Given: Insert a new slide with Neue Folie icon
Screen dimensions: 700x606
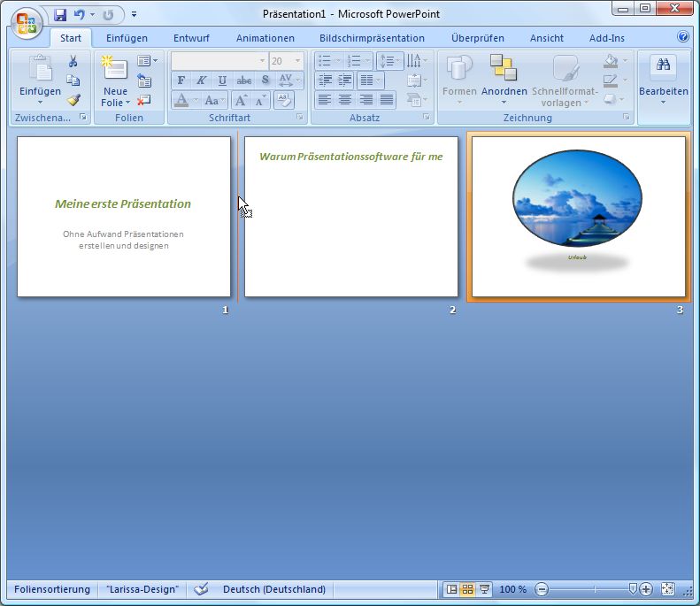Looking at the screenshot, I should click(x=115, y=68).
